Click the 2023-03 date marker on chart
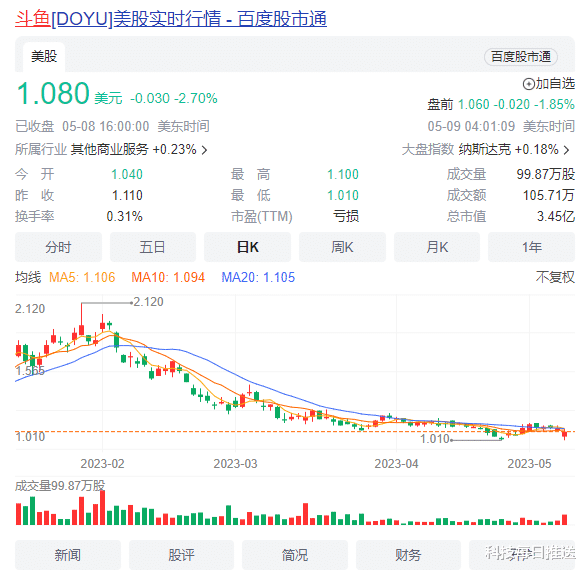The height and width of the screenshot is (570, 583). pos(235,464)
